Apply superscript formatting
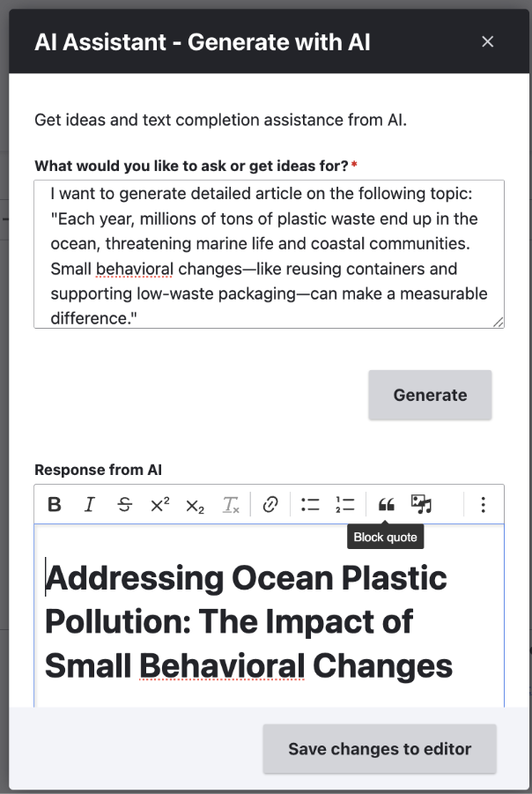Screen dimensions: 532x794 159,504
